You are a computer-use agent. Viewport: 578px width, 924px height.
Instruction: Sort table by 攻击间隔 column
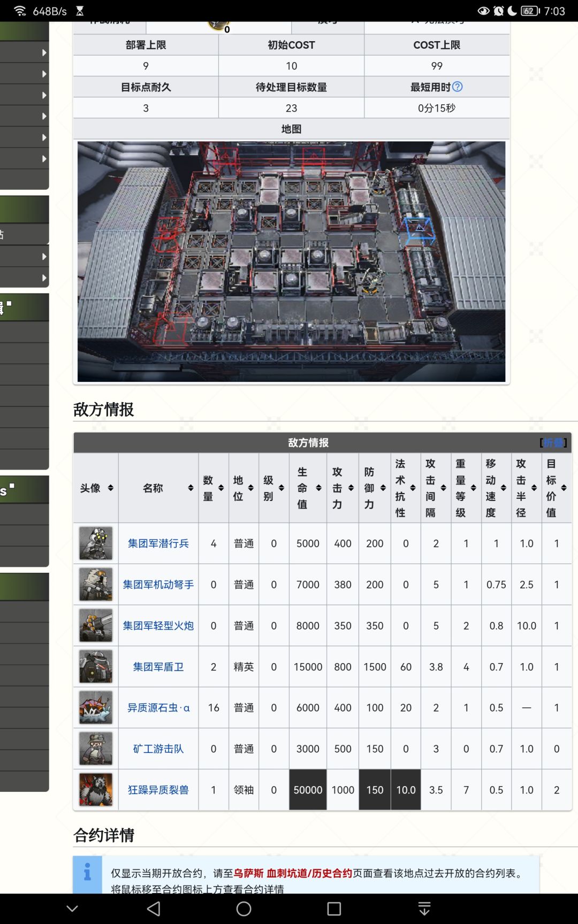pos(443,488)
